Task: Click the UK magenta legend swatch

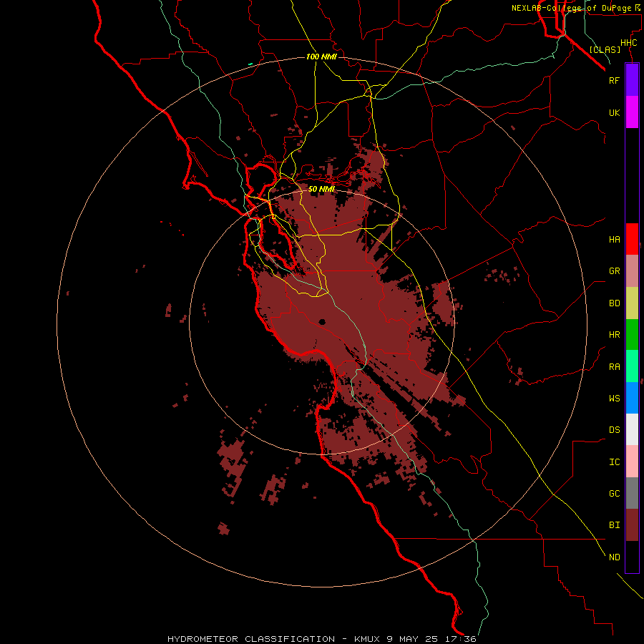Action: tap(632, 112)
